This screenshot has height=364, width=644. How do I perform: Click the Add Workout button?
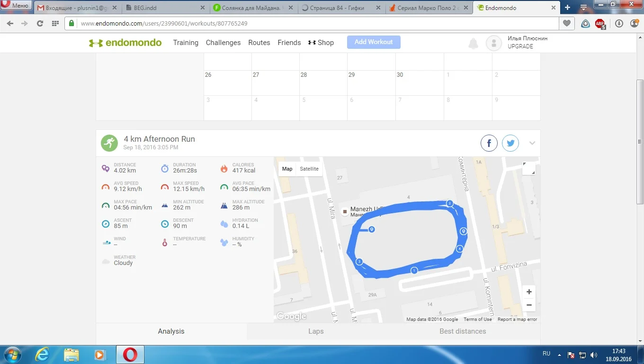point(374,42)
